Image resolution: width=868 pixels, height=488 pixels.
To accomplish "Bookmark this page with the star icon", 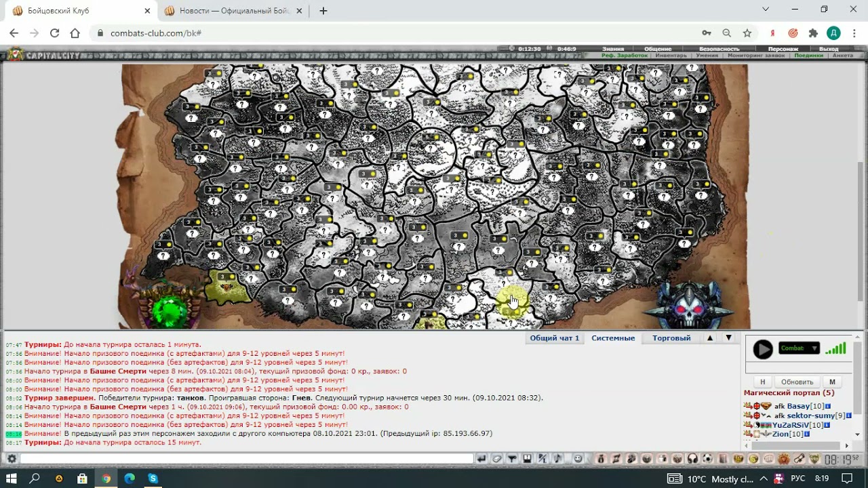I will click(747, 33).
